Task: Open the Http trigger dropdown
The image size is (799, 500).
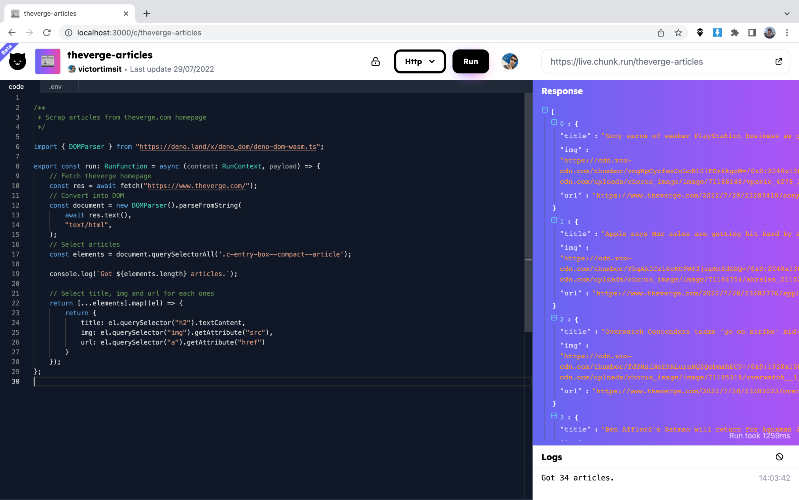Action: [420, 61]
